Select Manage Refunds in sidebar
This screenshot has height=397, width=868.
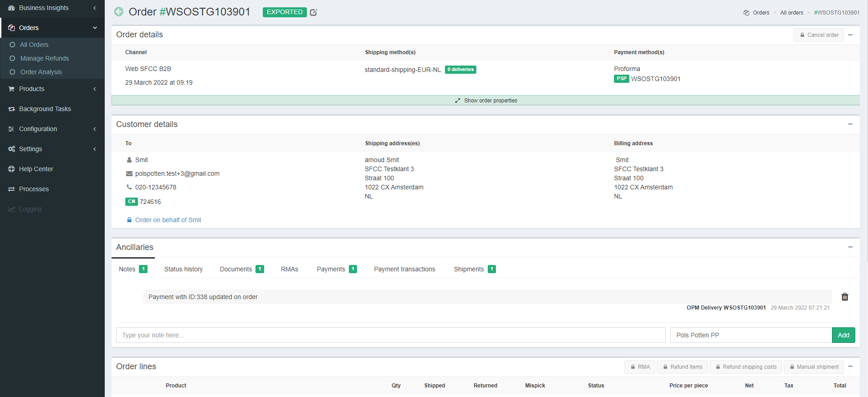[45, 58]
